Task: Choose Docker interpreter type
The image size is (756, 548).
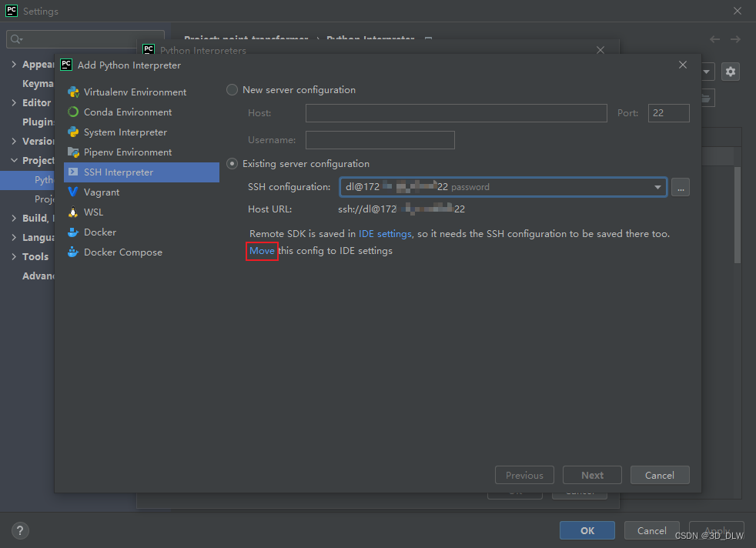Action: click(141, 232)
